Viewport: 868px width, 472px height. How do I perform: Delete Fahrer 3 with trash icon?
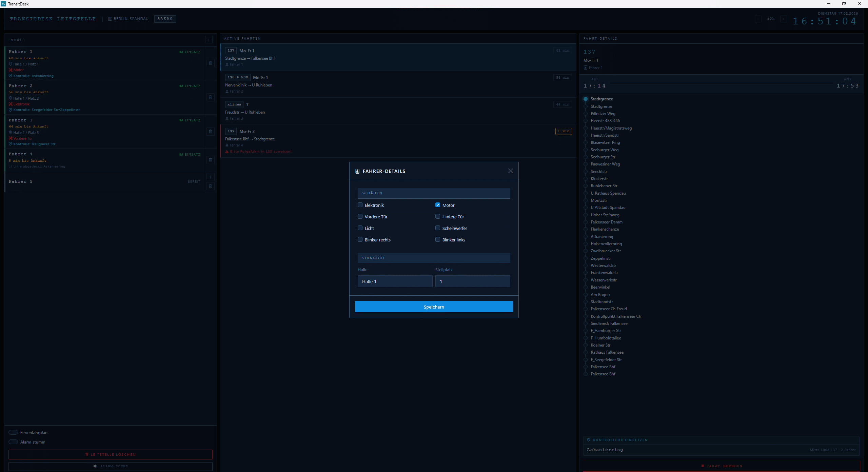210,132
